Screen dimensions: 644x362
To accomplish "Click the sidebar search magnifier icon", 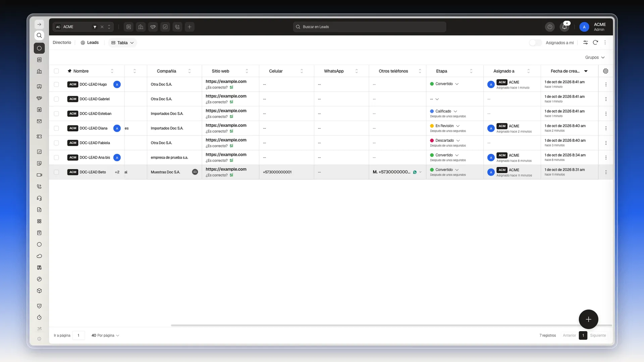I will [39, 36].
